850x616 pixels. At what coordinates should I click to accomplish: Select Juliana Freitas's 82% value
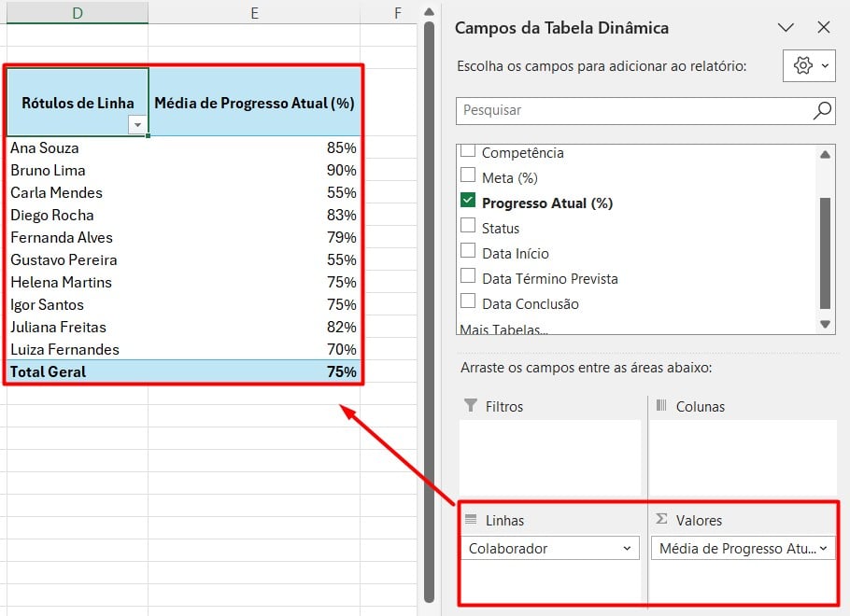click(254, 327)
